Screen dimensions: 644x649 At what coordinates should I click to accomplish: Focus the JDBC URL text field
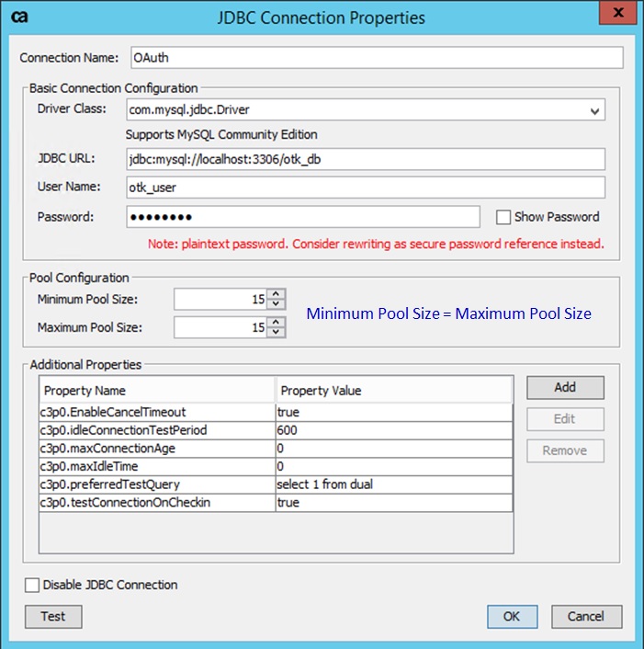click(x=365, y=159)
